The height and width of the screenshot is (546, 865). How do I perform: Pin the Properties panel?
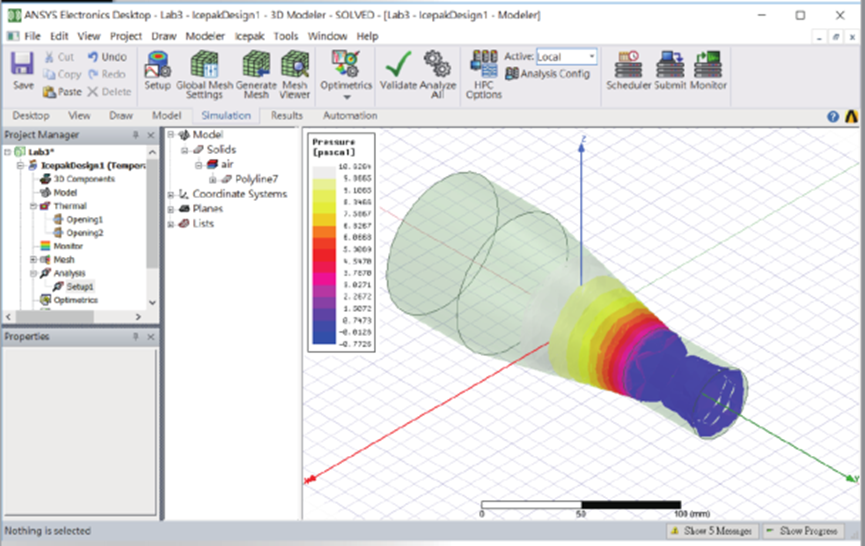(135, 336)
